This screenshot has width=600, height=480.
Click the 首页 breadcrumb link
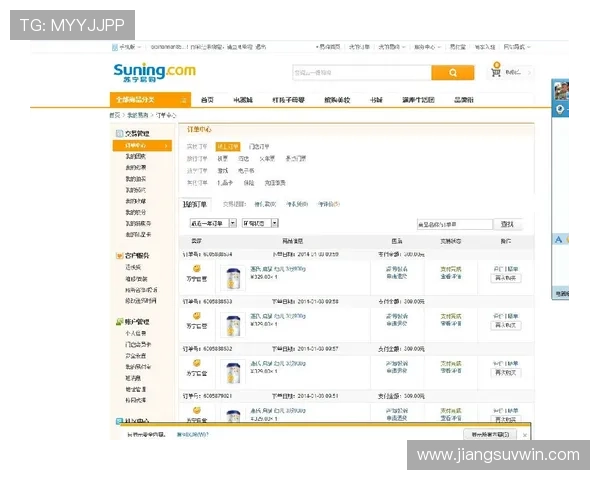pyautogui.click(x=115, y=115)
